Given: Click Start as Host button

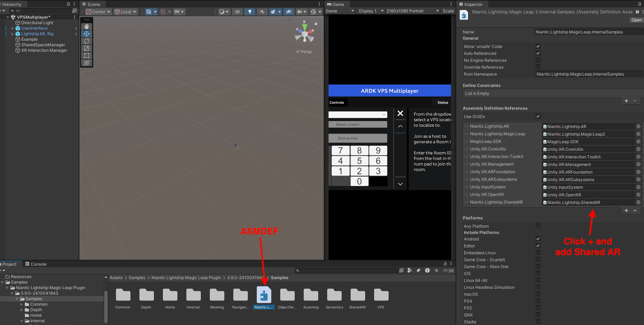Looking at the screenshot, I should point(358,138).
